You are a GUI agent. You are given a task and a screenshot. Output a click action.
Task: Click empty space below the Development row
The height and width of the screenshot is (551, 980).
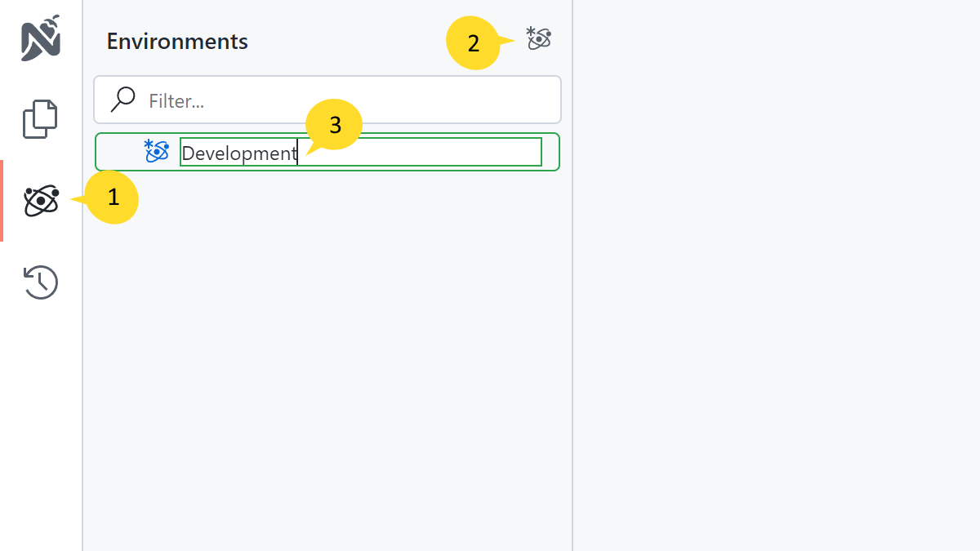pyautogui.click(x=327, y=343)
